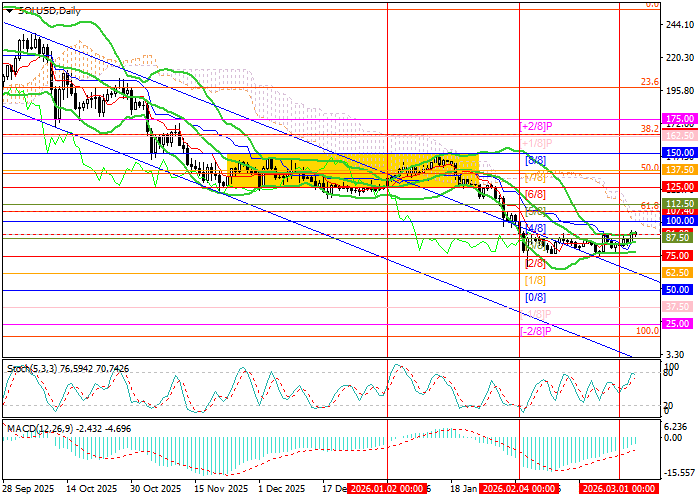The height and width of the screenshot is (500, 700).
Task: Select the orange 62.50 price label
Action: click(677, 272)
